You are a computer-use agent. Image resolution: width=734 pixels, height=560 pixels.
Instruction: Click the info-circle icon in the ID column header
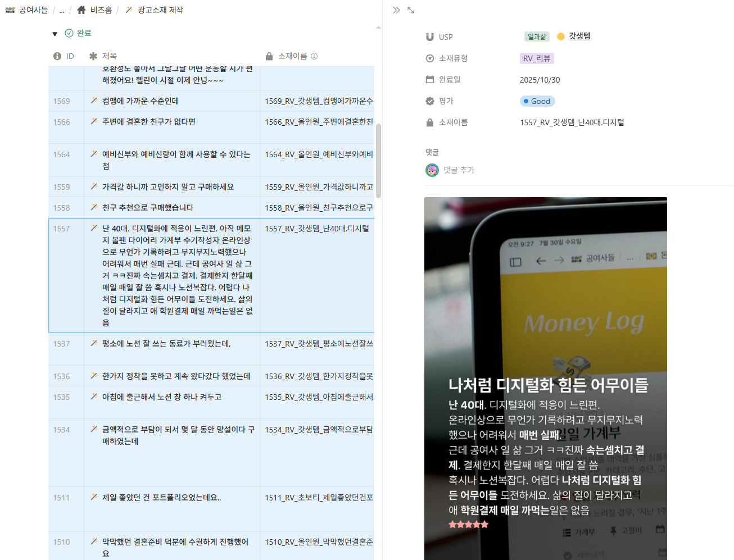pyautogui.click(x=57, y=56)
